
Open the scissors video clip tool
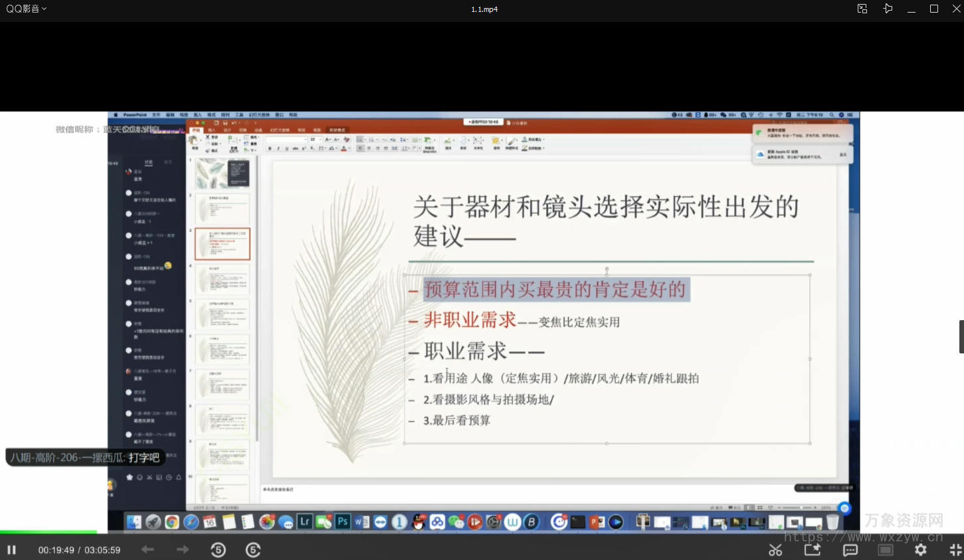click(775, 550)
